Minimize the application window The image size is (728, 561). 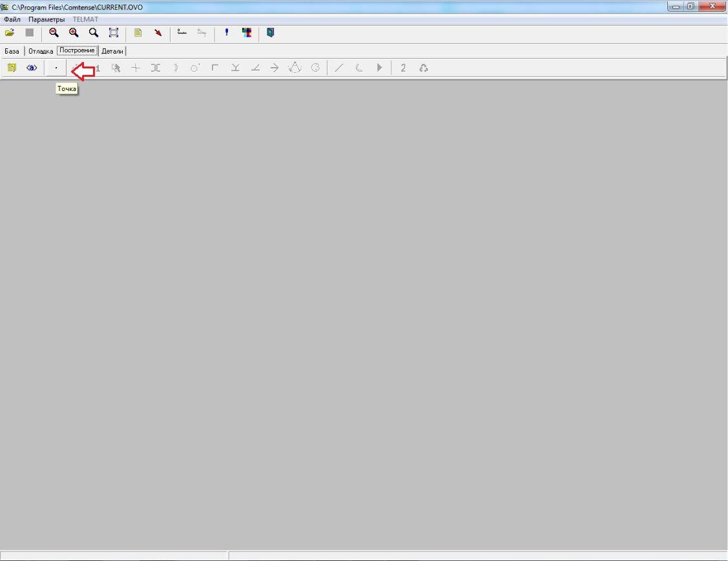(676, 6)
